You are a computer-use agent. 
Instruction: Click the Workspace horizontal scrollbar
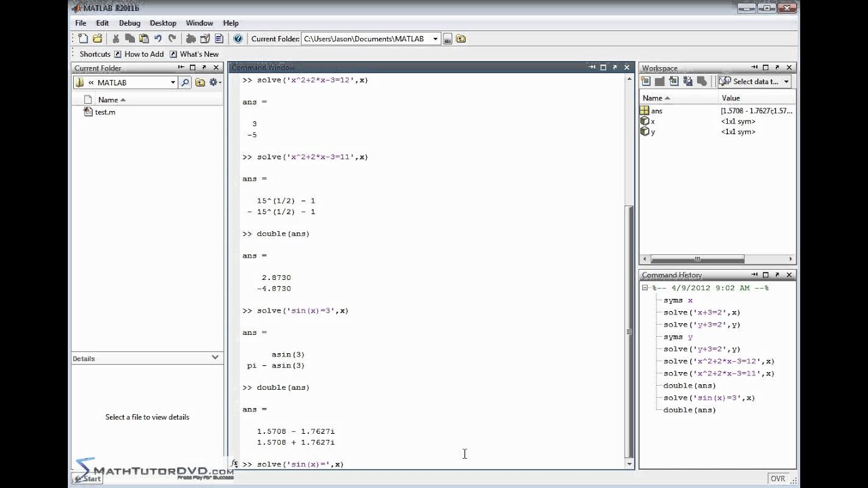(x=697, y=259)
